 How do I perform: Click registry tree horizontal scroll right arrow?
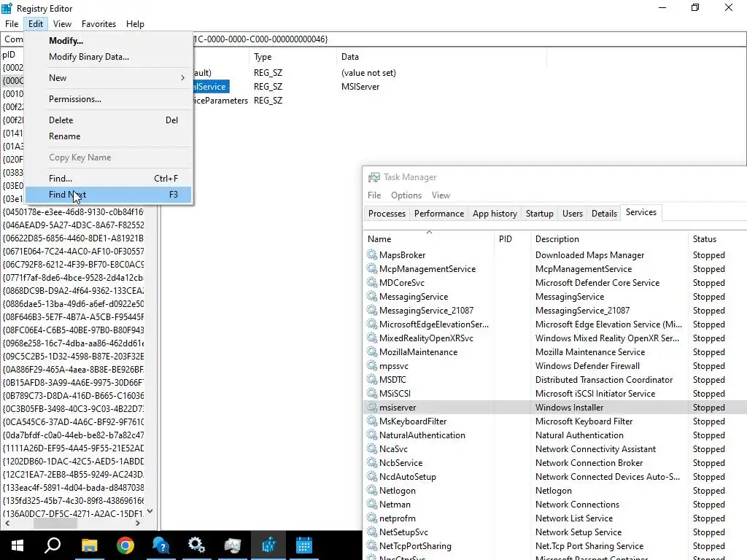pyautogui.click(x=138, y=523)
